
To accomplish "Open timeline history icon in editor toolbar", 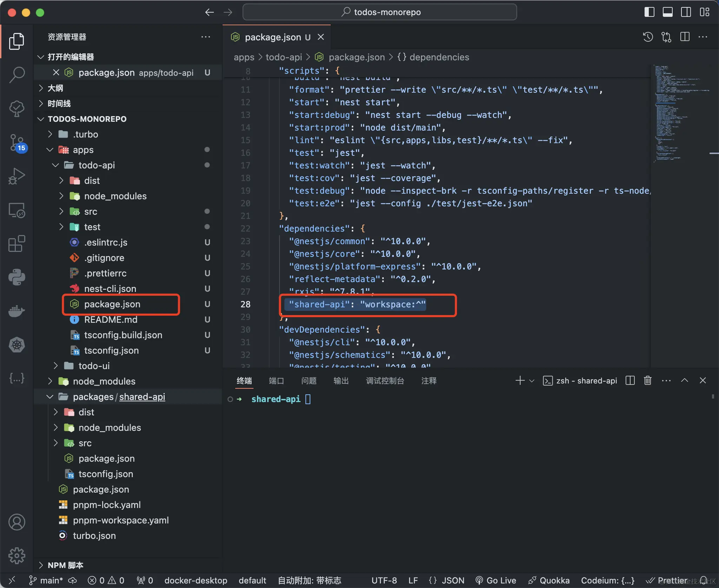I will point(648,37).
